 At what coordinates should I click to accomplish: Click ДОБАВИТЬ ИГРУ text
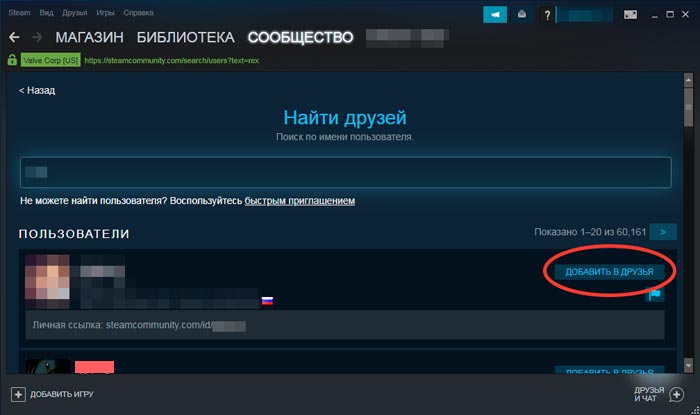[x=62, y=394]
